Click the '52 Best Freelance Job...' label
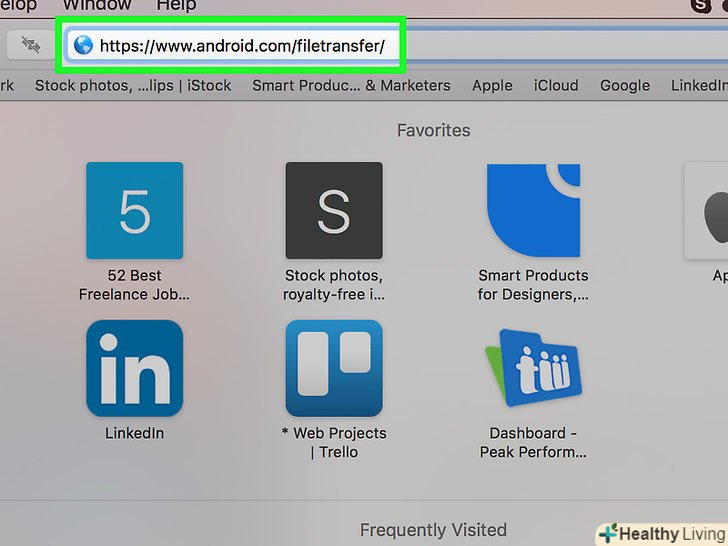Image resolution: width=728 pixels, height=546 pixels. [134, 285]
